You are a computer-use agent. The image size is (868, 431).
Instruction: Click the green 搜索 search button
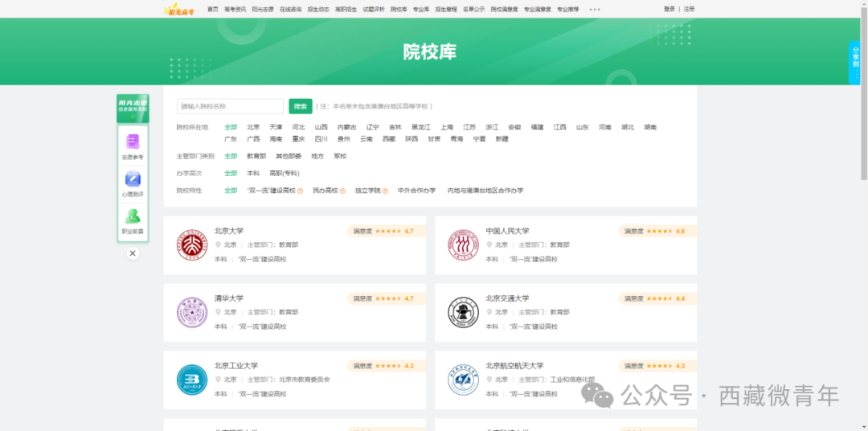point(301,106)
